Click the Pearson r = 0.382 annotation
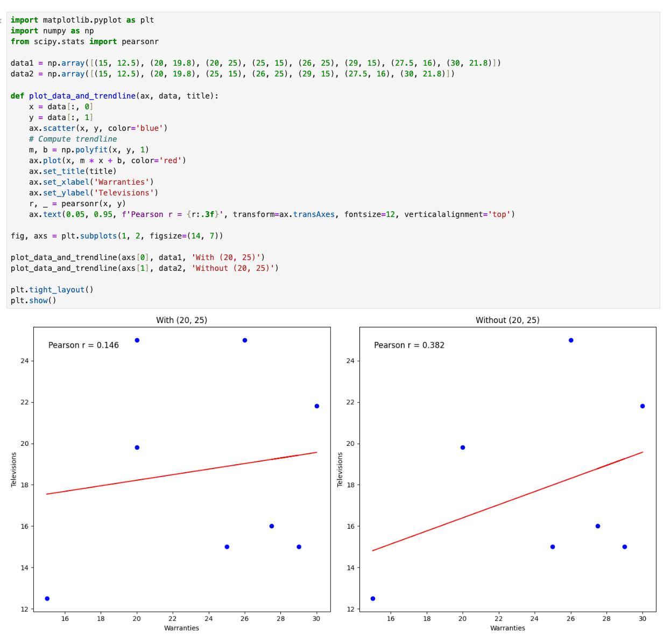The image size is (664, 644). (409, 345)
